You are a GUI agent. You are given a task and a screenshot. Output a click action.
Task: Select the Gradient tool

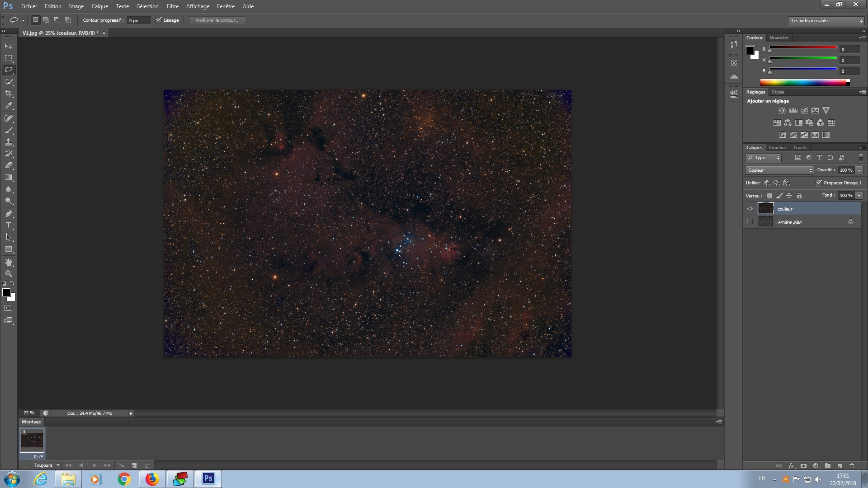[x=9, y=177]
